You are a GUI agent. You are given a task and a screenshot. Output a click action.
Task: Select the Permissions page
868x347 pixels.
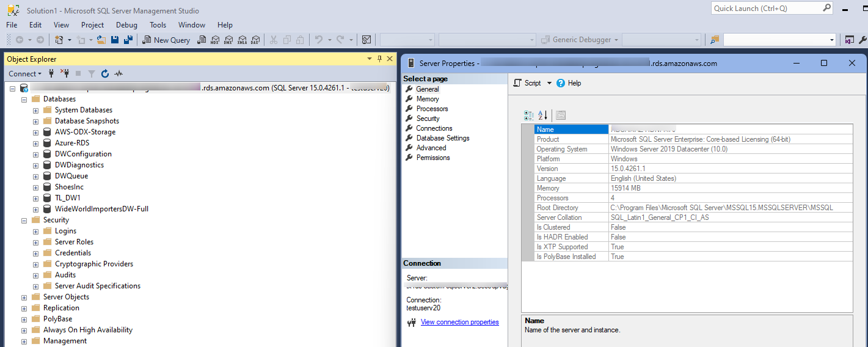(x=433, y=158)
